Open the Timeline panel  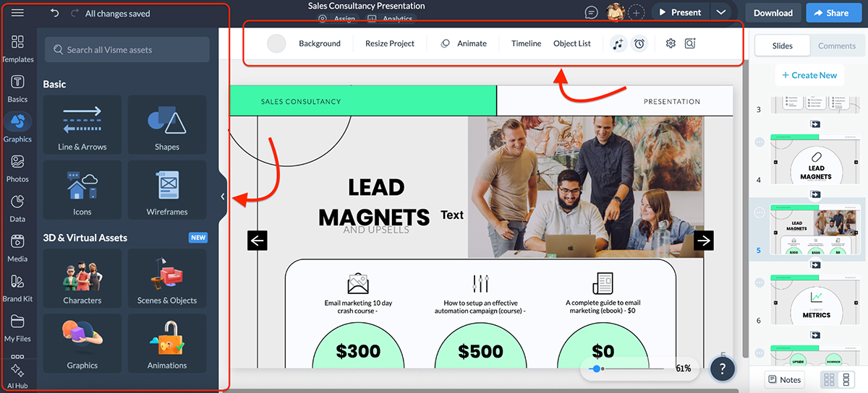[x=526, y=43]
